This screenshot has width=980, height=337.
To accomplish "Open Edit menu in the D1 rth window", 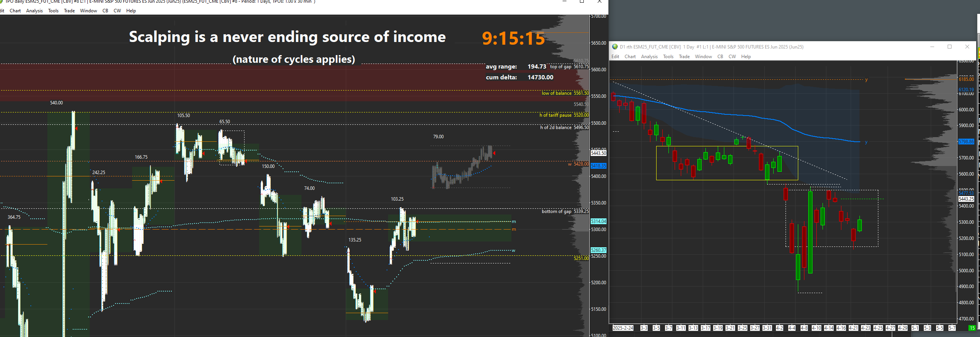I will click(x=615, y=57).
